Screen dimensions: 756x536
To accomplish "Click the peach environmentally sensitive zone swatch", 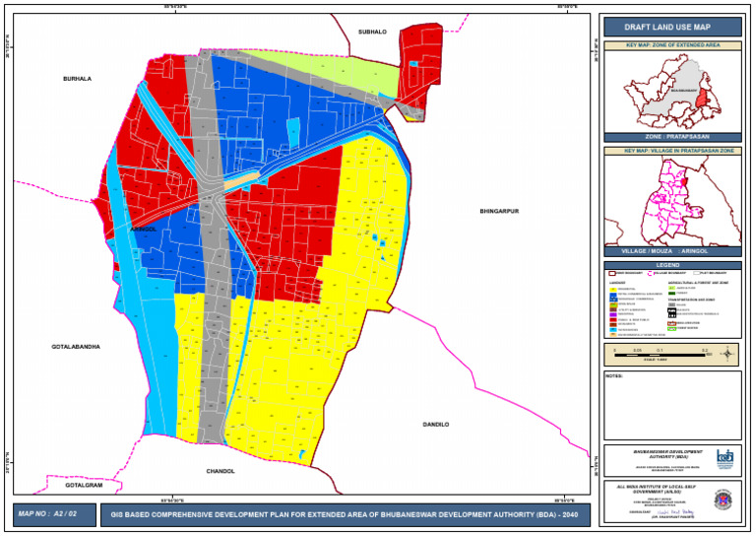I will click(x=613, y=335).
